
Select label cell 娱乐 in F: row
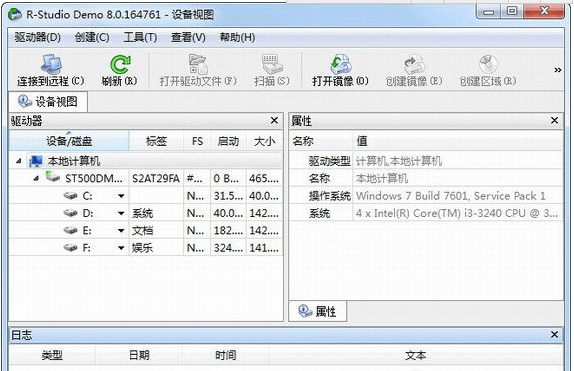156,248
